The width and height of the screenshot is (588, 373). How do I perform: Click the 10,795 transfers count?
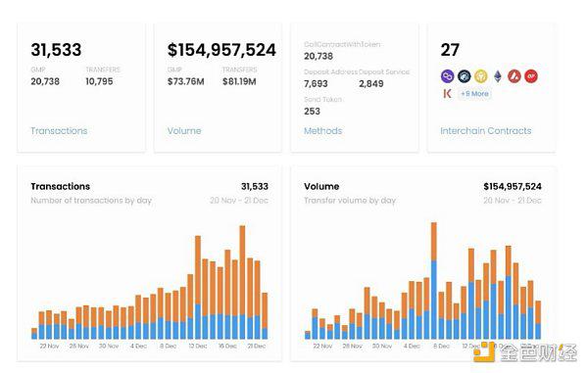coord(99,81)
